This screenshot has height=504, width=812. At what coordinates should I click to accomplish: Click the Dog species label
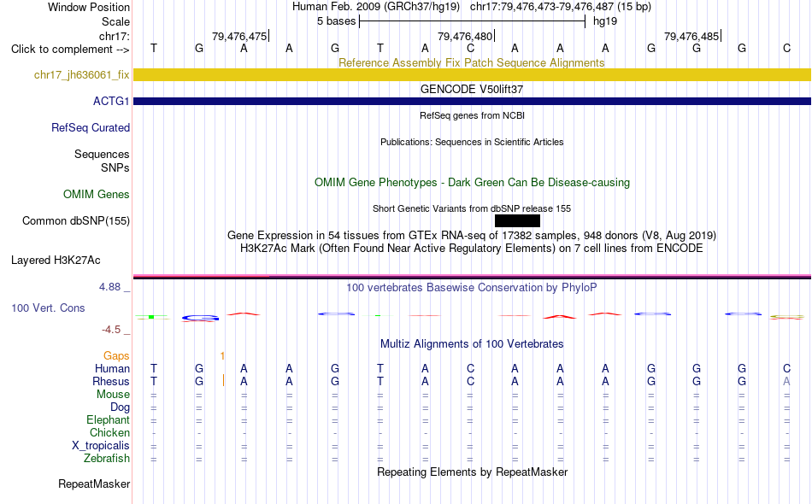[x=120, y=407]
